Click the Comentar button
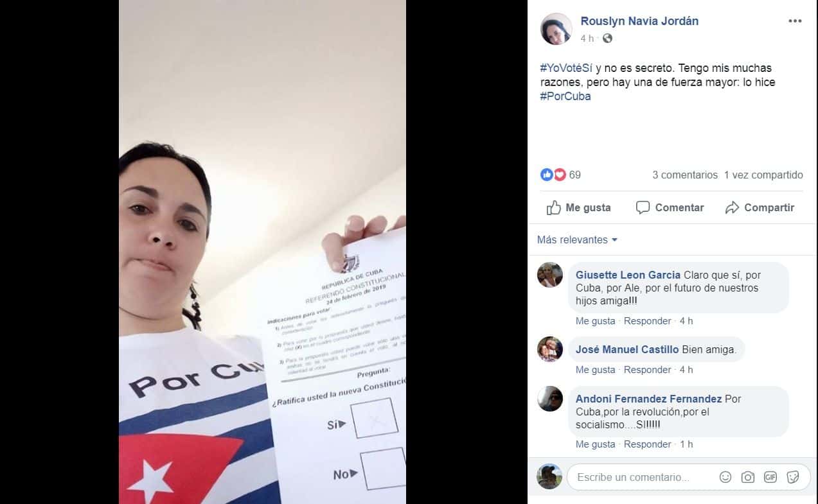818x504 pixels. [670, 207]
